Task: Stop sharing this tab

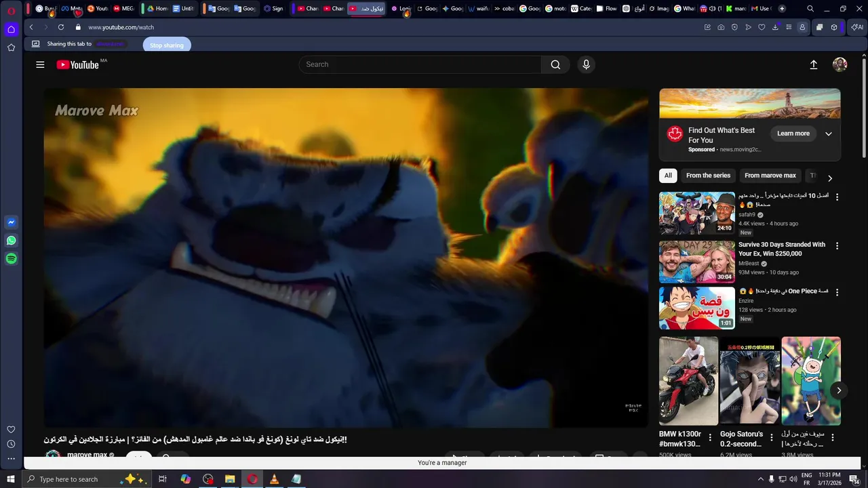Action: pos(167,45)
